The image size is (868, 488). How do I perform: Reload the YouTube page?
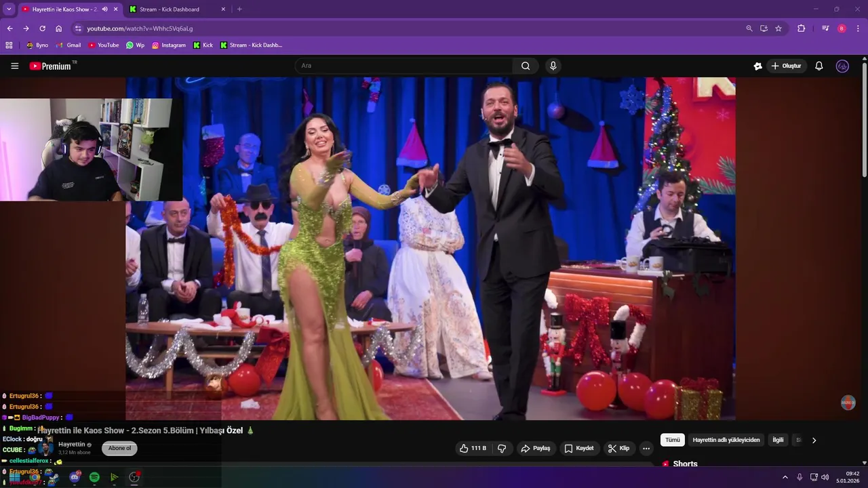[42, 28]
